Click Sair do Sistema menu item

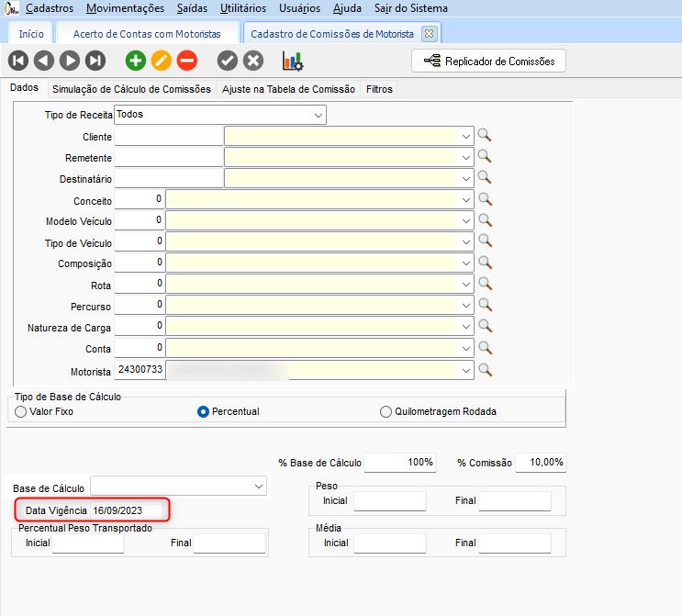pos(411,8)
